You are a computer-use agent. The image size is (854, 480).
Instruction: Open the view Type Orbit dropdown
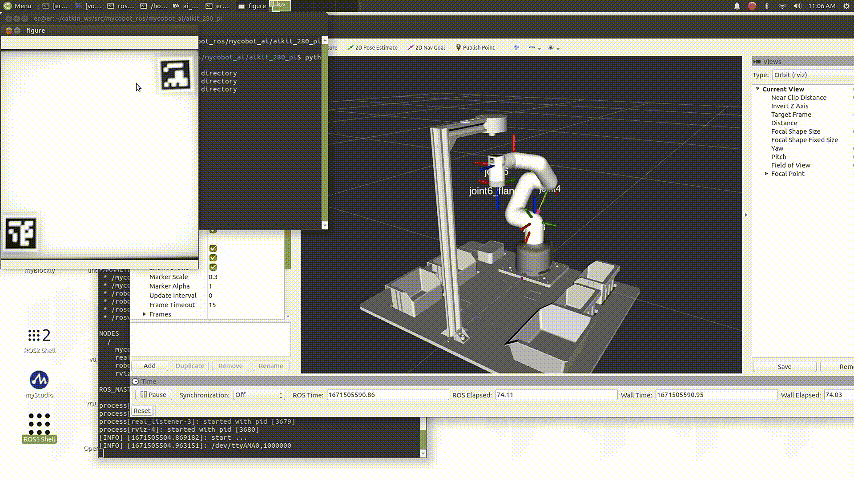tap(809, 75)
